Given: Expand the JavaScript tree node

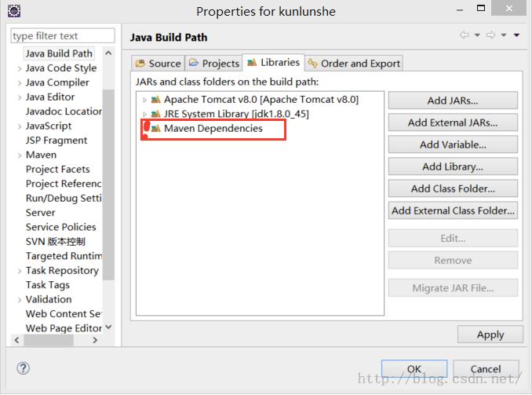Looking at the screenshot, I should [20, 126].
